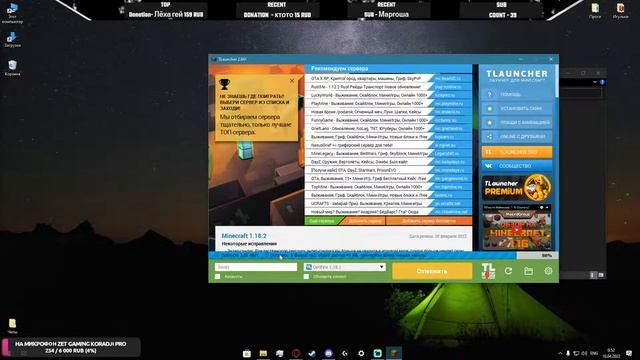Close the yellow trophy tip popup
Viewport: 640px width, 360px height.
point(292,81)
